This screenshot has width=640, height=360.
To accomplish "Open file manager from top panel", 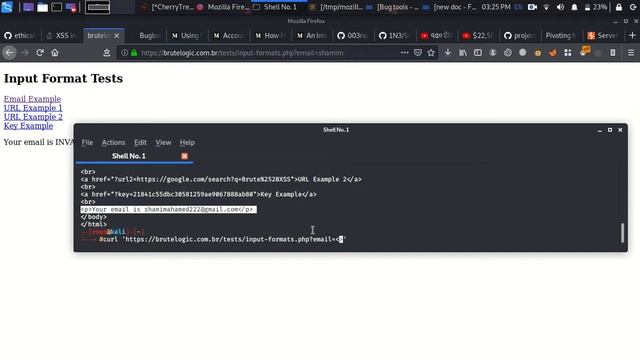I will (x=42, y=7).
